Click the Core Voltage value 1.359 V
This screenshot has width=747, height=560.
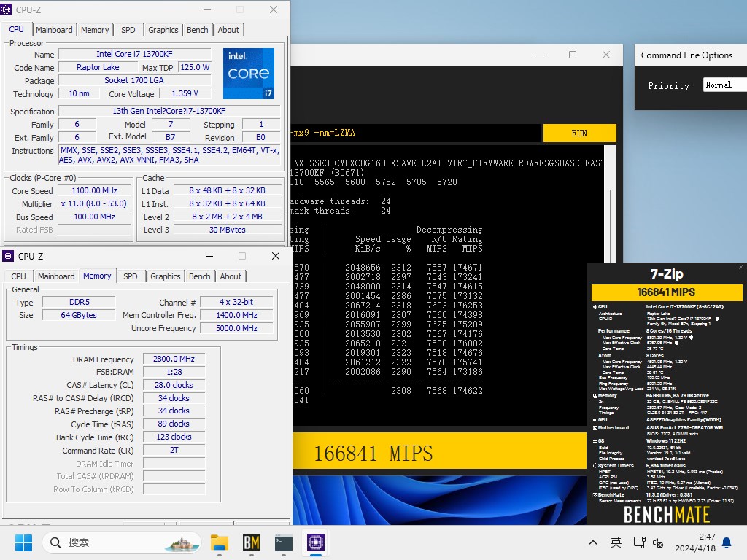tap(185, 93)
